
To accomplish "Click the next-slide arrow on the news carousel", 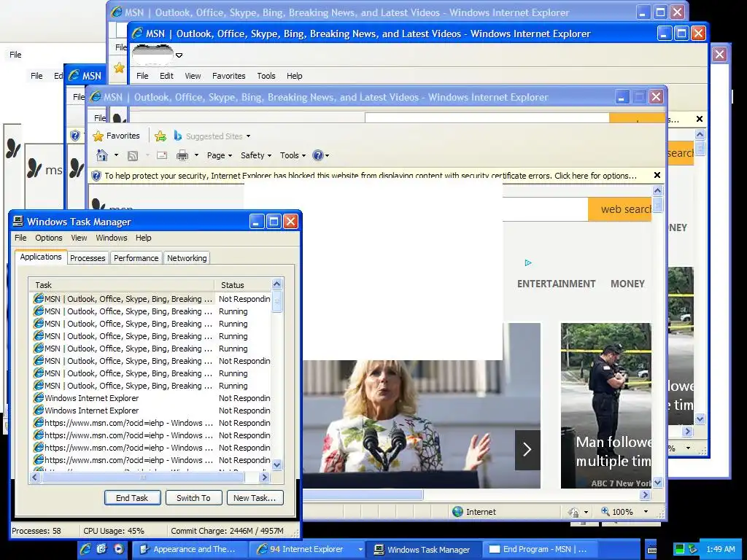I will [527, 449].
